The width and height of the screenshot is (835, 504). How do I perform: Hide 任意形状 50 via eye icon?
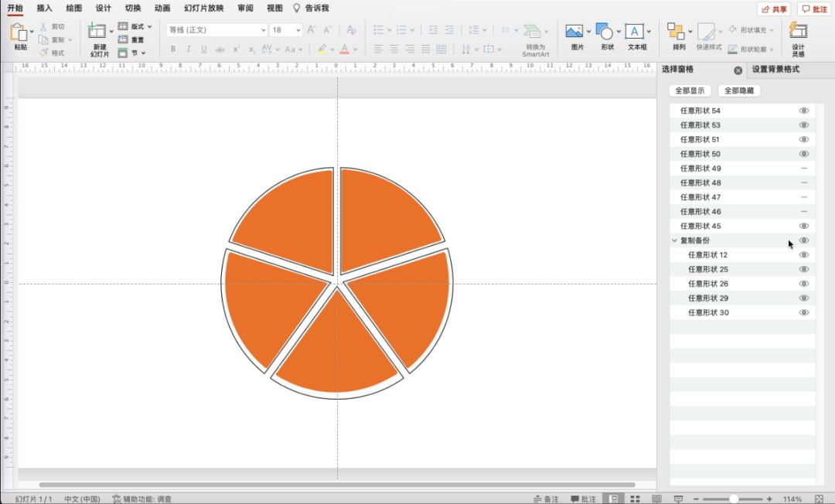803,154
